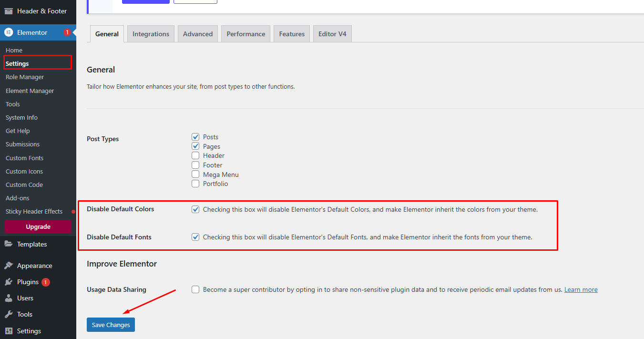This screenshot has height=339, width=644.
Task: Click the Templates folder icon
Action: [9, 244]
